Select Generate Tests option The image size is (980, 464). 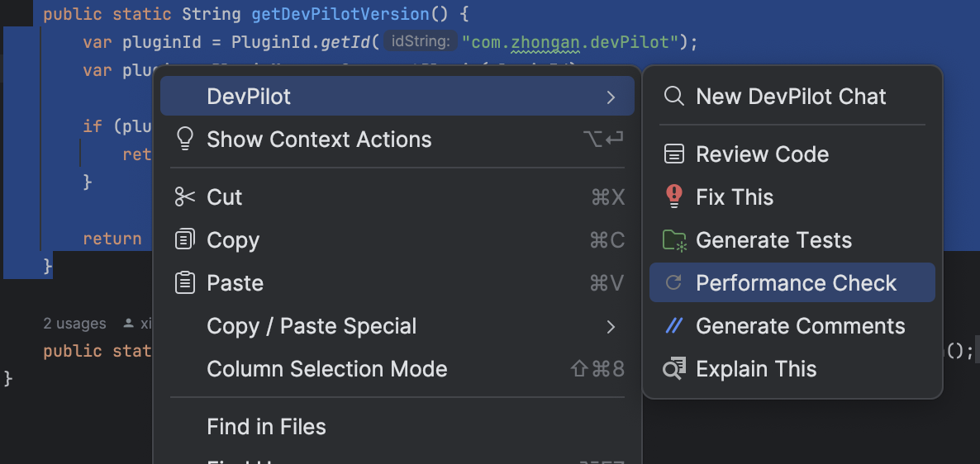click(792, 240)
